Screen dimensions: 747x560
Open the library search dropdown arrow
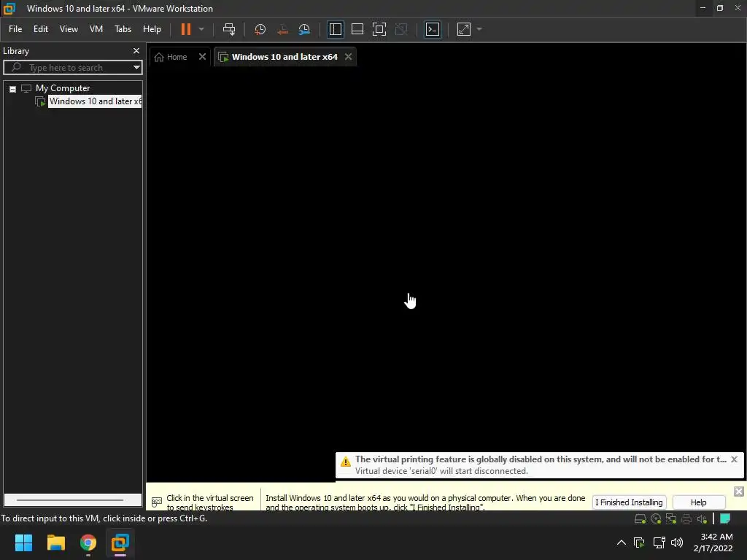[x=136, y=68]
